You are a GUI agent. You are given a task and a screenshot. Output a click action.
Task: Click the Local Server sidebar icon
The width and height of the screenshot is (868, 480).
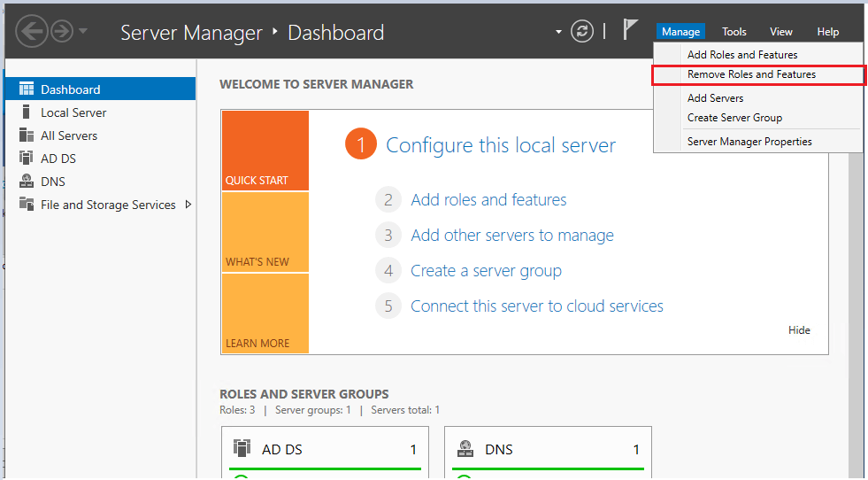click(x=26, y=112)
